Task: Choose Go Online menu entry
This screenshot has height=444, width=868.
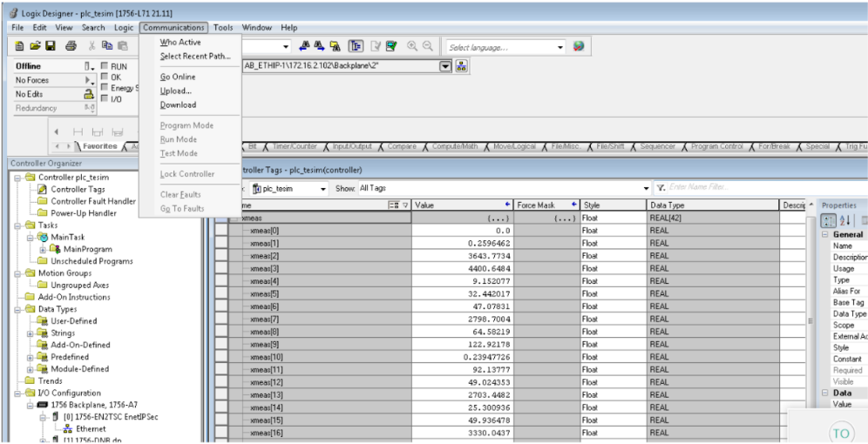Action: 178,77
